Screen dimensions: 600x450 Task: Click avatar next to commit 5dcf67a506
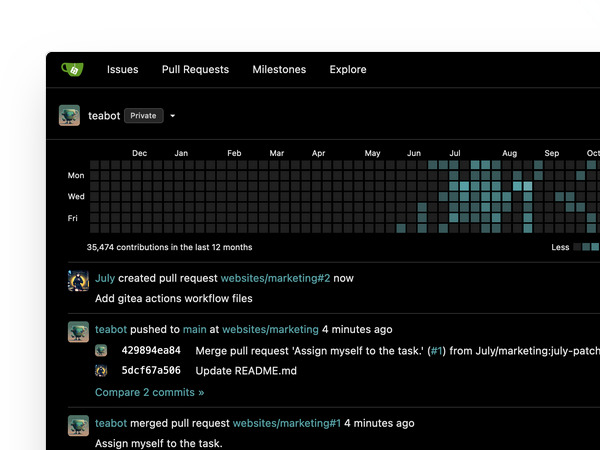(x=101, y=371)
